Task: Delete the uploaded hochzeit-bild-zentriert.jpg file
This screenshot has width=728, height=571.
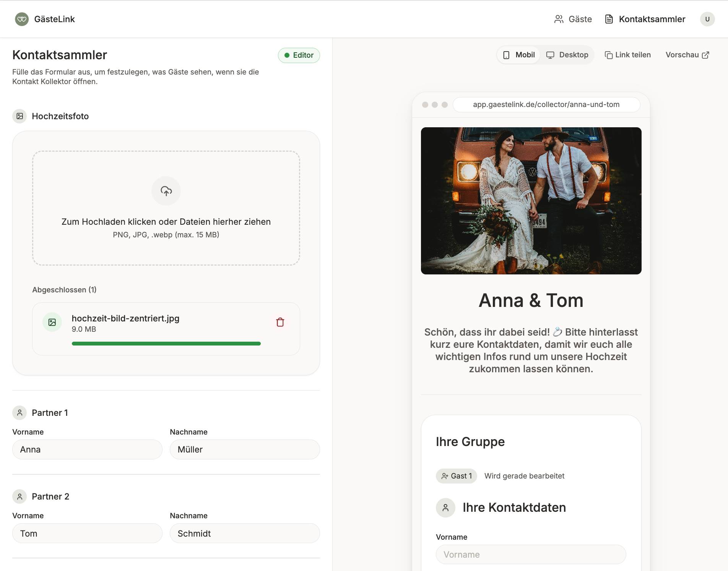Action: [280, 322]
